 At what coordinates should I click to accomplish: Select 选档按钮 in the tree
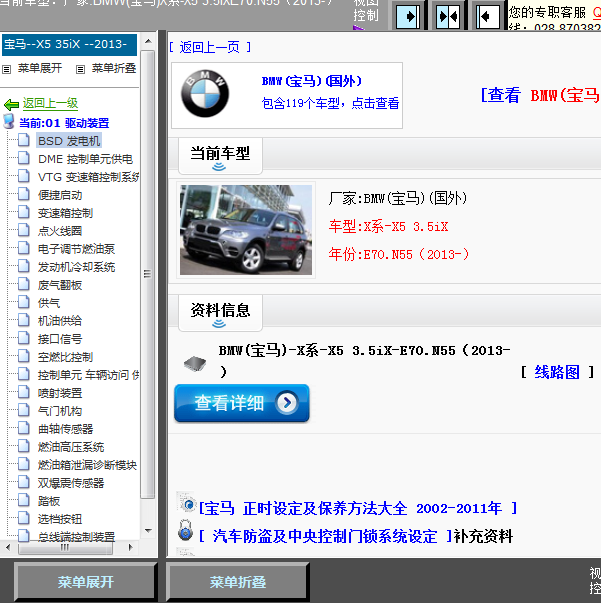(x=60, y=519)
